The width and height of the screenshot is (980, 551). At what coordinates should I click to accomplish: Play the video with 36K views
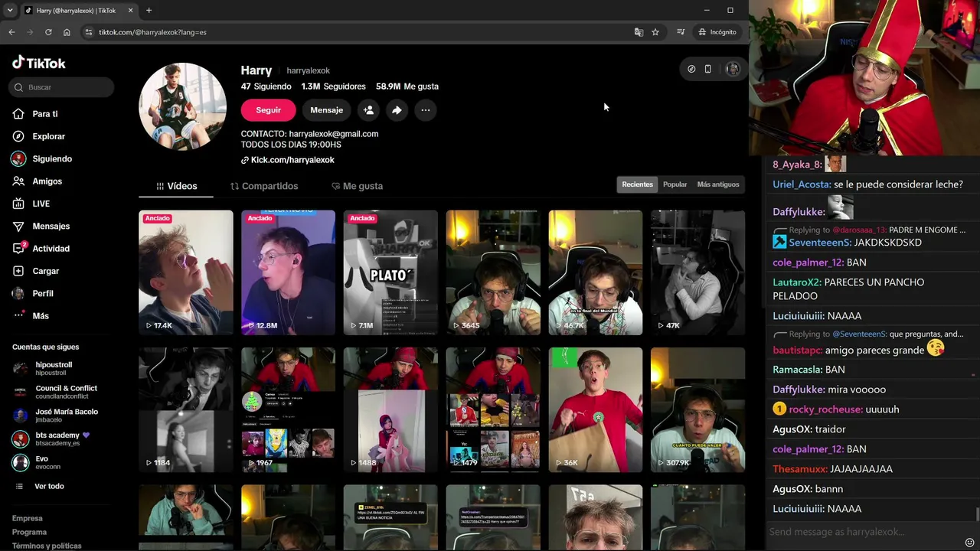click(596, 410)
